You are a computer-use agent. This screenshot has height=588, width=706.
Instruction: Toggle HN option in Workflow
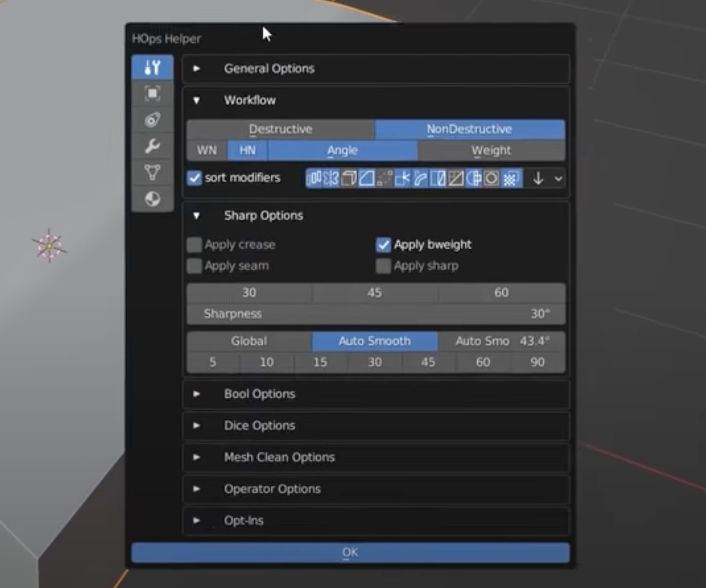pos(248,151)
